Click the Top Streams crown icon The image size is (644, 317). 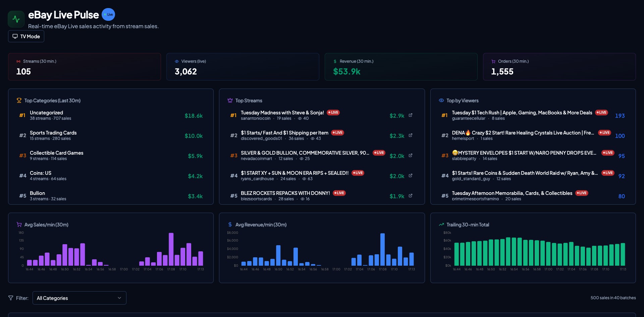pyautogui.click(x=230, y=100)
